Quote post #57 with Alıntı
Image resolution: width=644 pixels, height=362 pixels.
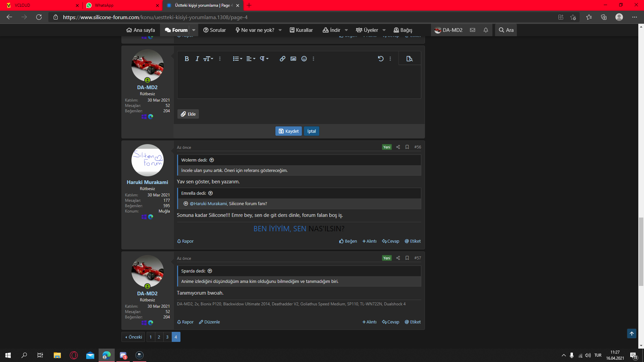(x=369, y=322)
